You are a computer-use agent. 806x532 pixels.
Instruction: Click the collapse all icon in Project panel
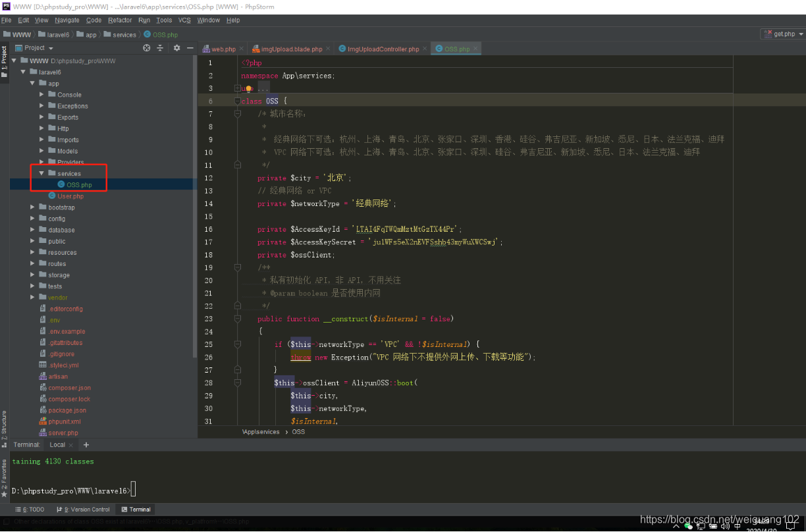pyautogui.click(x=159, y=48)
